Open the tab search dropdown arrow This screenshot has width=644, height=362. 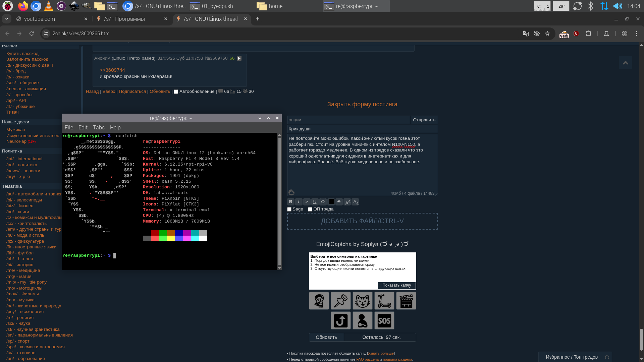(x=6, y=19)
